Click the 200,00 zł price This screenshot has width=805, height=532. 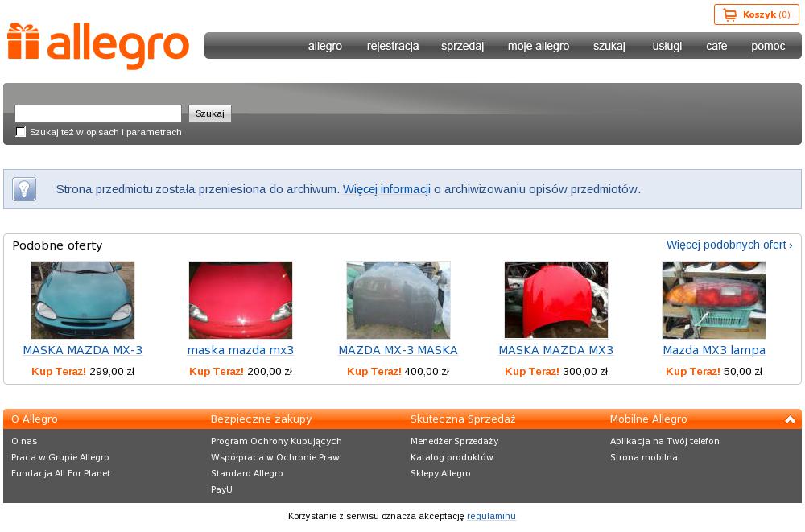pos(270,371)
